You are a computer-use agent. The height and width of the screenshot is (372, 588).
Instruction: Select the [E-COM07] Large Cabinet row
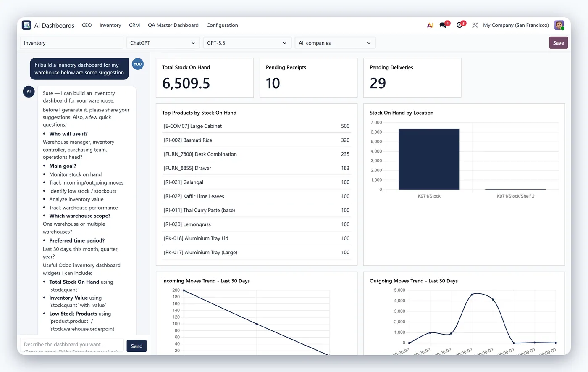257,126
